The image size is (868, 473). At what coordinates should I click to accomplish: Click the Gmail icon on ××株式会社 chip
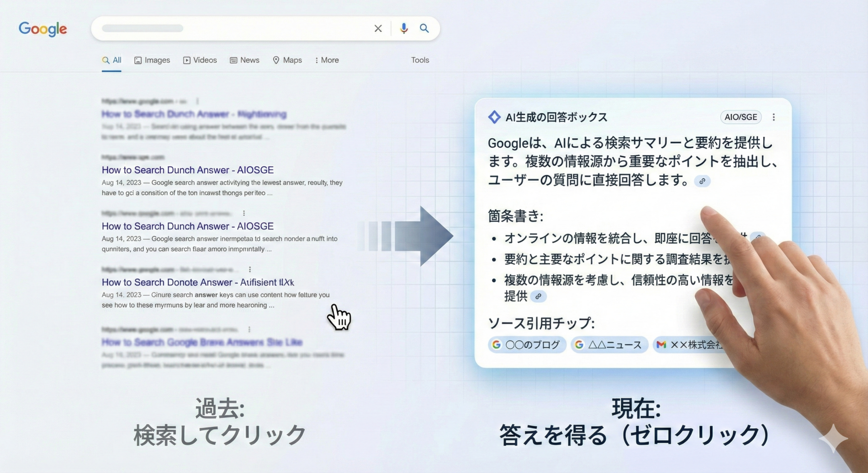point(662,345)
